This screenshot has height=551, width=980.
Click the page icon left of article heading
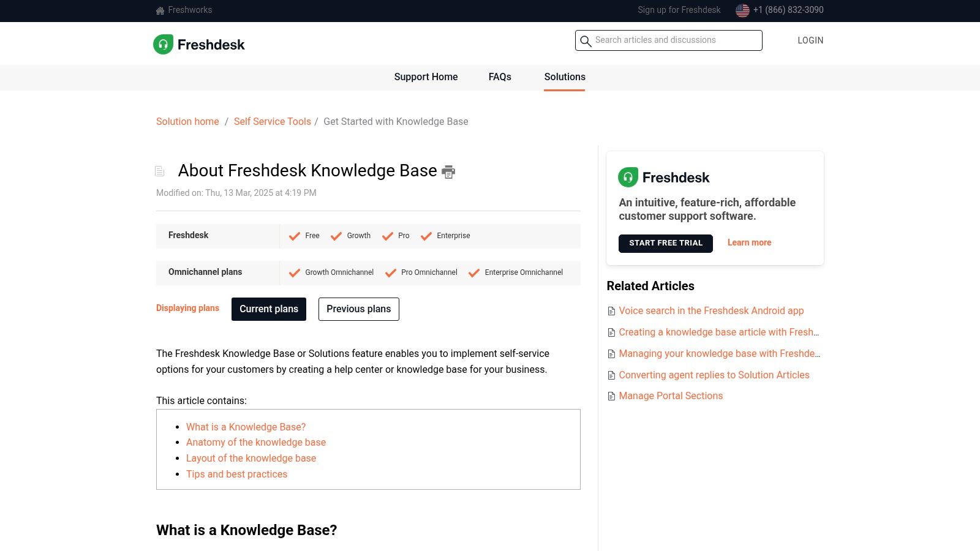click(160, 171)
